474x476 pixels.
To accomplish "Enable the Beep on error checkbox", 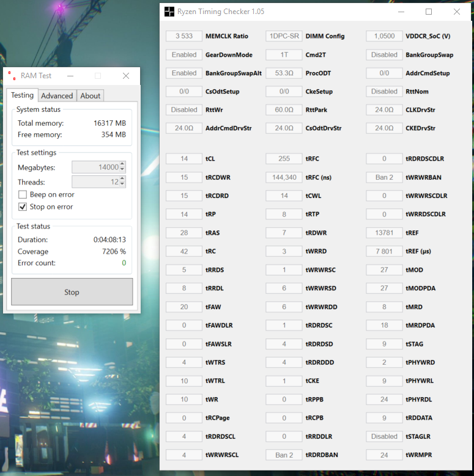I will (23, 194).
